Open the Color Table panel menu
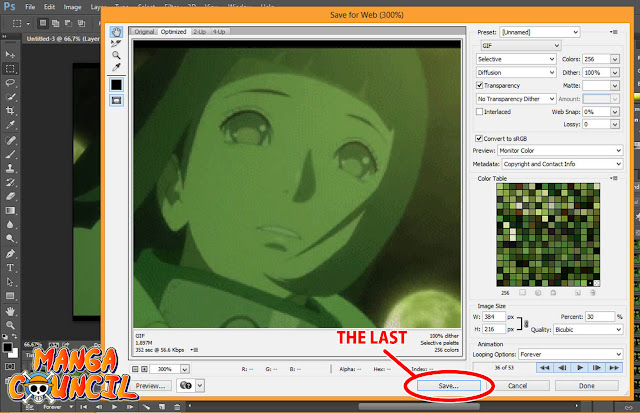This screenshot has width=640, height=413. [614, 178]
